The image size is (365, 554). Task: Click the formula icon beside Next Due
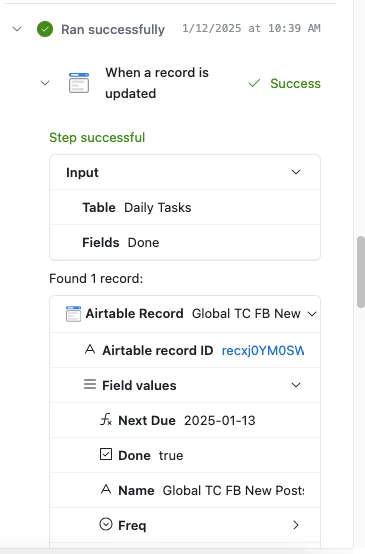[x=106, y=420]
